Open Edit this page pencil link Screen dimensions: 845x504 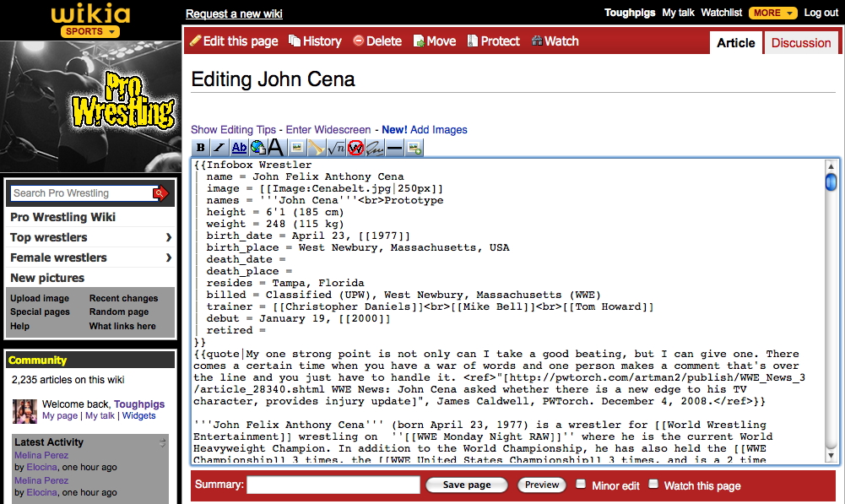point(235,41)
